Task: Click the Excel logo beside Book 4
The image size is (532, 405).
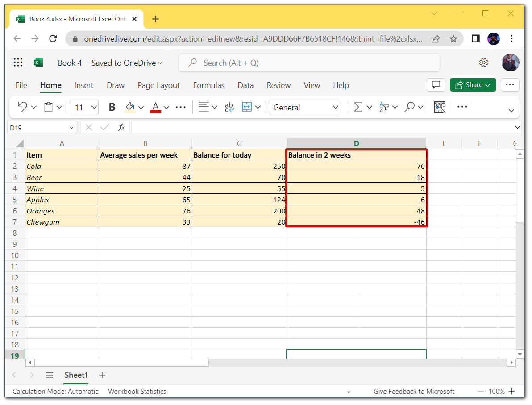Action: click(x=38, y=63)
